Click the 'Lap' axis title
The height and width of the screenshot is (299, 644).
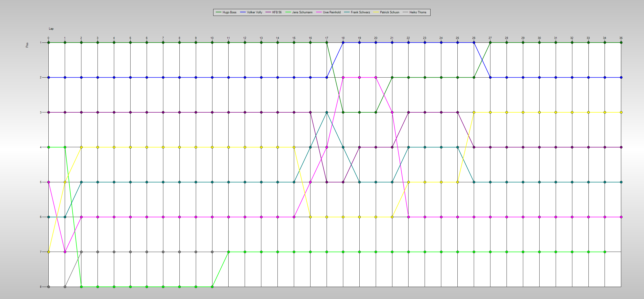[x=51, y=29]
